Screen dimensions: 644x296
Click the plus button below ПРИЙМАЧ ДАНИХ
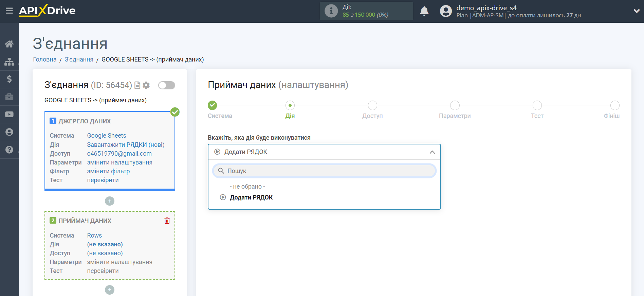(x=110, y=290)
